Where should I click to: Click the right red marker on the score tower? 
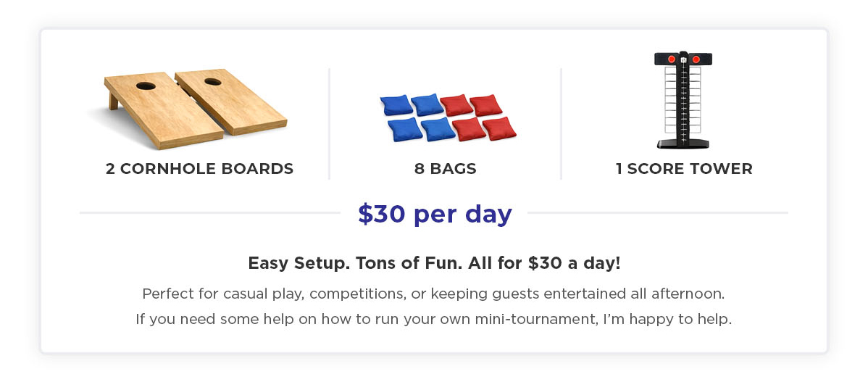[696, 59]
